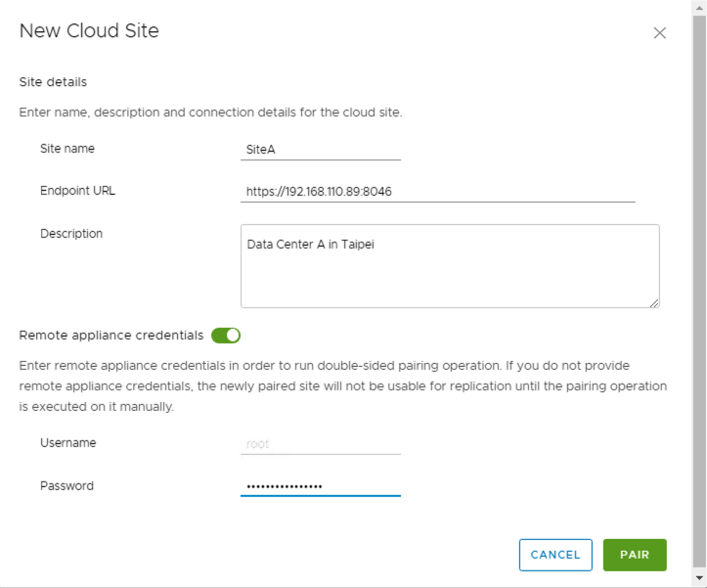This screenshot has height=588, width=707.
Task: Select the Description text area
Action: [449, 266]
